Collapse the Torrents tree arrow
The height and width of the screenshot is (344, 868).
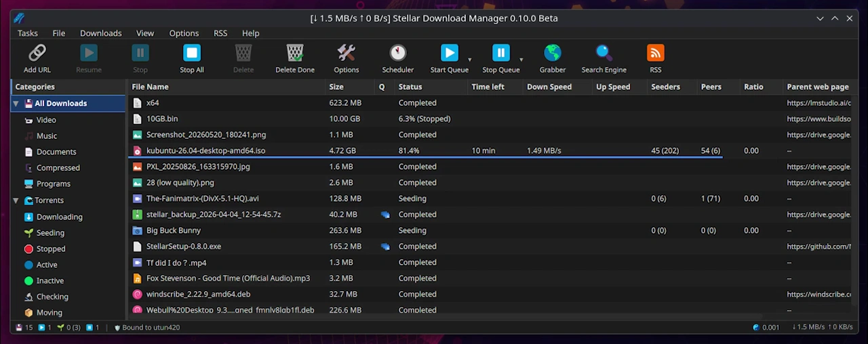tap(16, 200)
